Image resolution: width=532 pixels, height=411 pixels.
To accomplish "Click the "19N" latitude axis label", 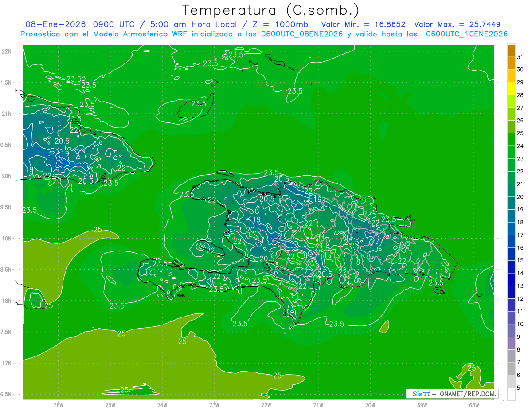I will 7,239.
